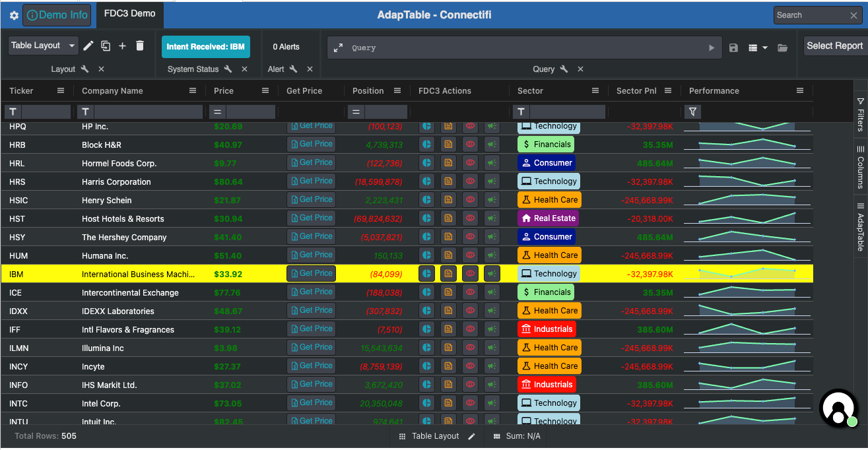The width and height of the screenshot is (868, 450).
Task: Click pie chart action in INTC row
Action: 426,402
